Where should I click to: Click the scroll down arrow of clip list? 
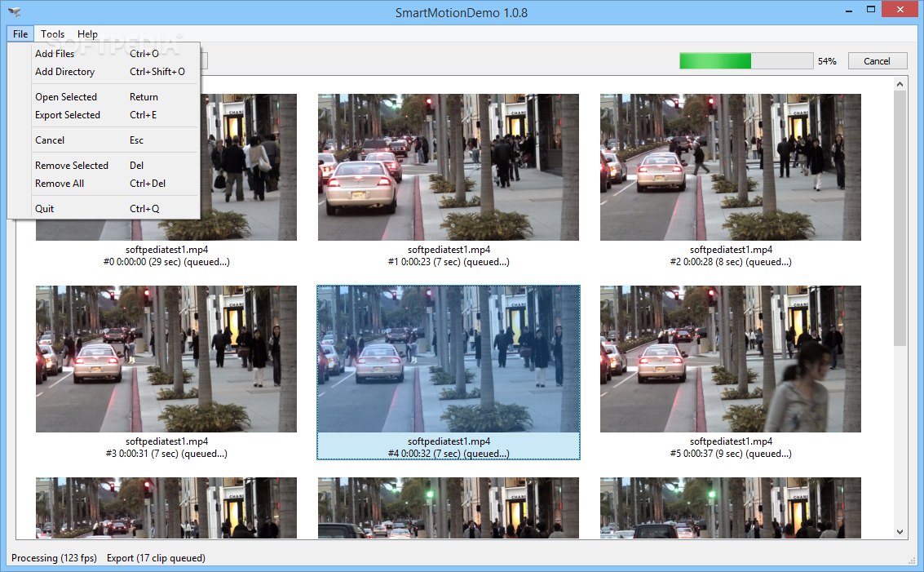pos(900,531)
